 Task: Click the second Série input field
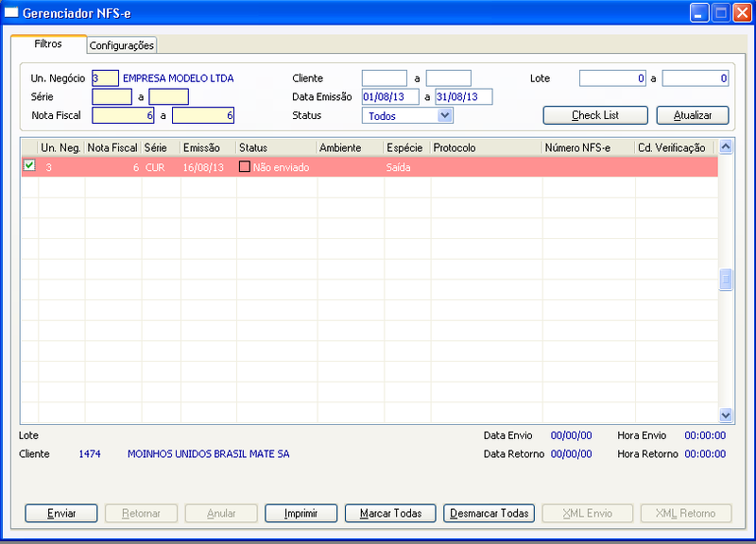click(x=169, y=96)
